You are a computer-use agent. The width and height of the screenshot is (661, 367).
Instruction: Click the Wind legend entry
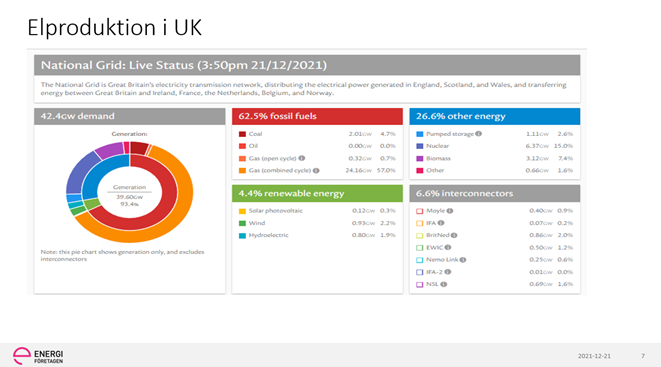click(x=257, y=223)
